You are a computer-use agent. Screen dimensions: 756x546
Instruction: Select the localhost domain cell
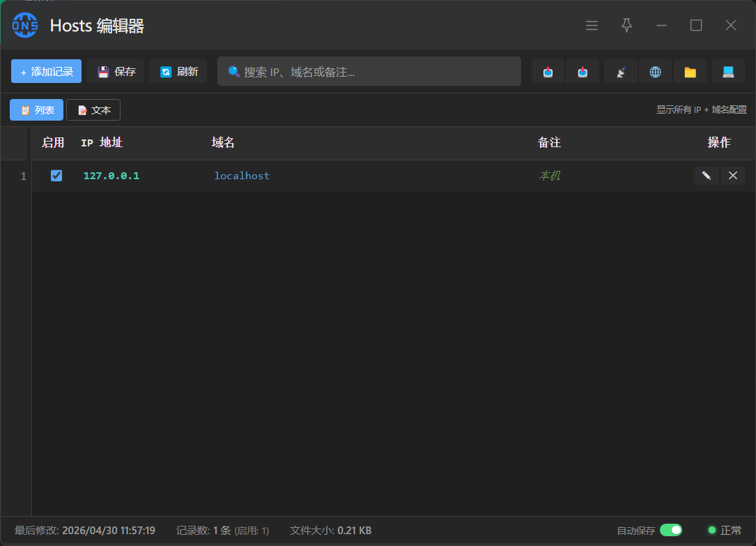click(242, 176)
